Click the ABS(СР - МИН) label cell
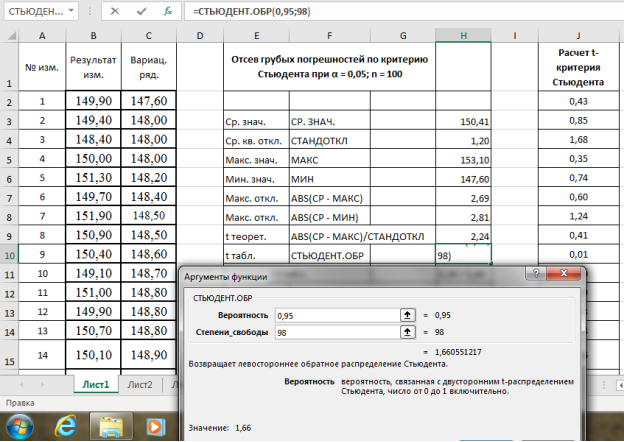Image resolution: width=624 pixels, height=442 pixels. (330, 216)
